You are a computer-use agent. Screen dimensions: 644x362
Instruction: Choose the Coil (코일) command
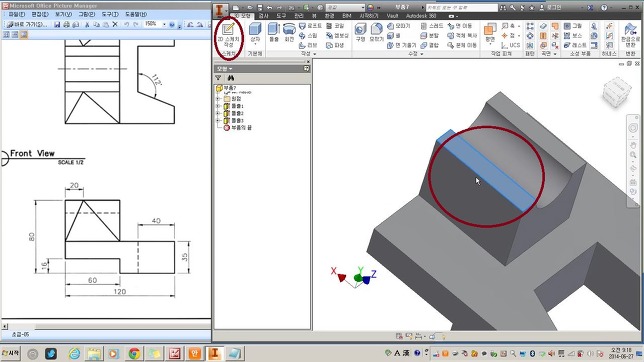click(335, 26)
